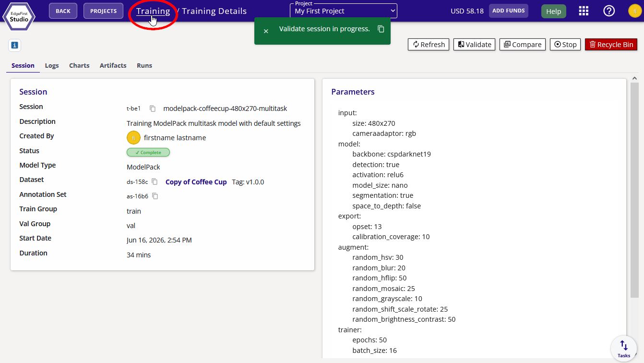Click the green Help button
This screenshot has width=644, height=363.
coord(553,12)
